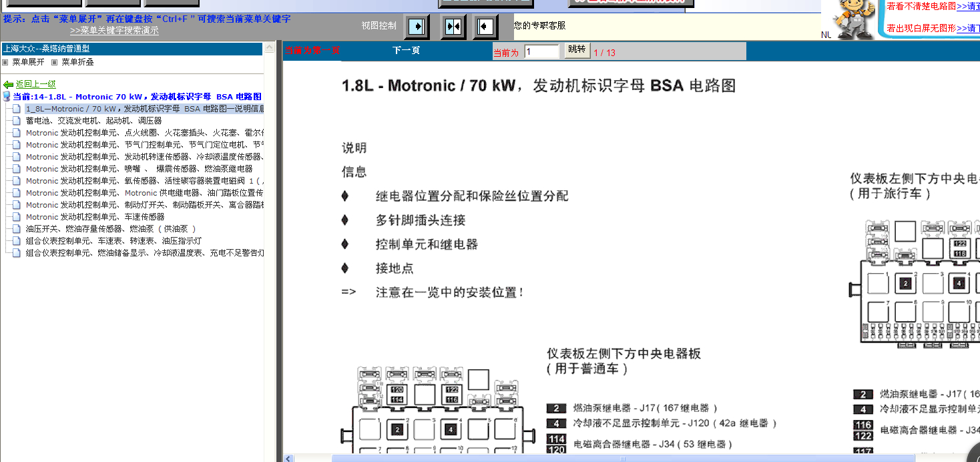Click the book icon before 当前:14-1.8L

(7, 97)
